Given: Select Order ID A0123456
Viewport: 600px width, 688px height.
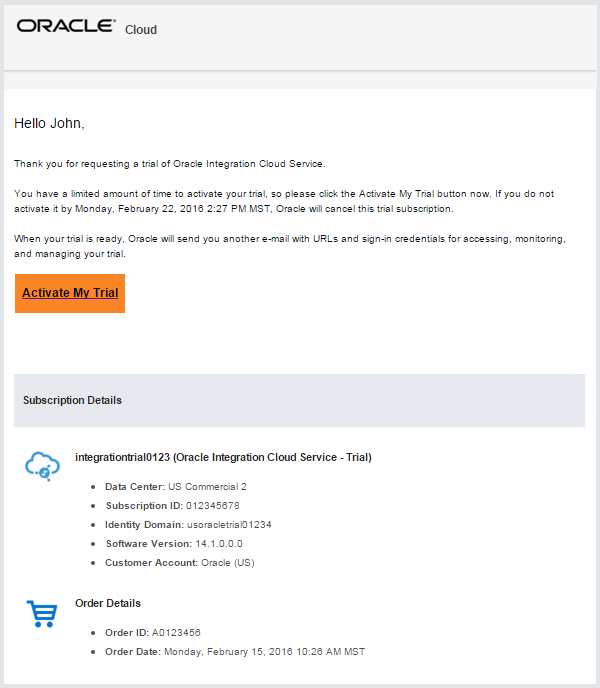Looking at the screenshot, I should (x=176, y=633).
